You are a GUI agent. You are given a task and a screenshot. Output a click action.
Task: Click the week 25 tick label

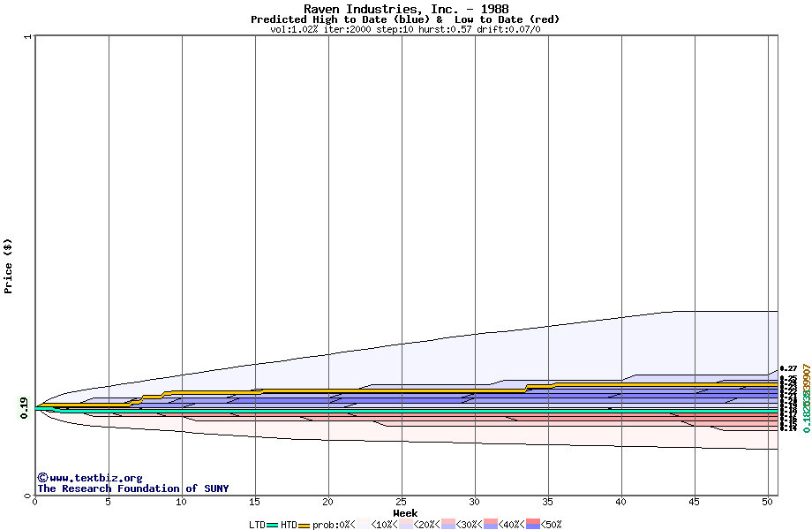(402, 503)
